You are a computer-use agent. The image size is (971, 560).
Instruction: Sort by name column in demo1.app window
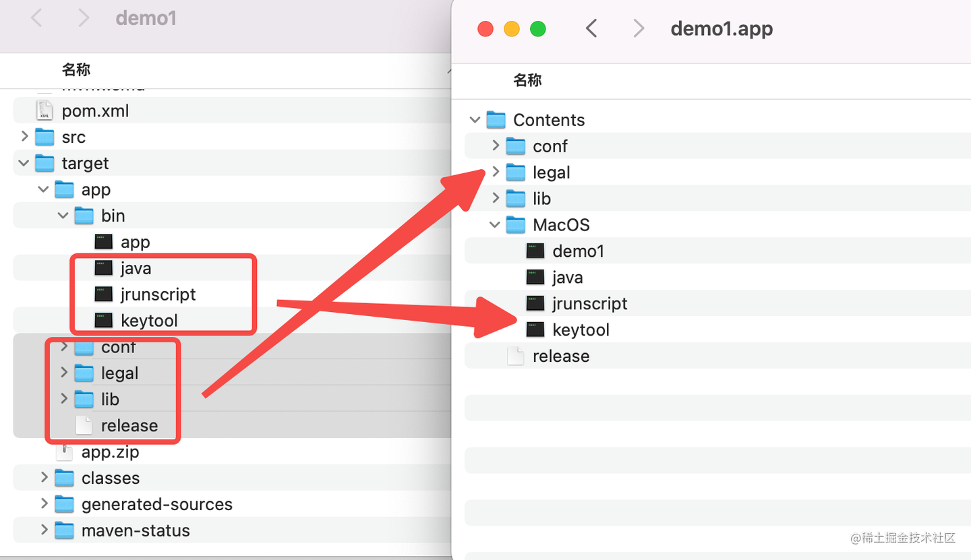(x=527, y=81)
